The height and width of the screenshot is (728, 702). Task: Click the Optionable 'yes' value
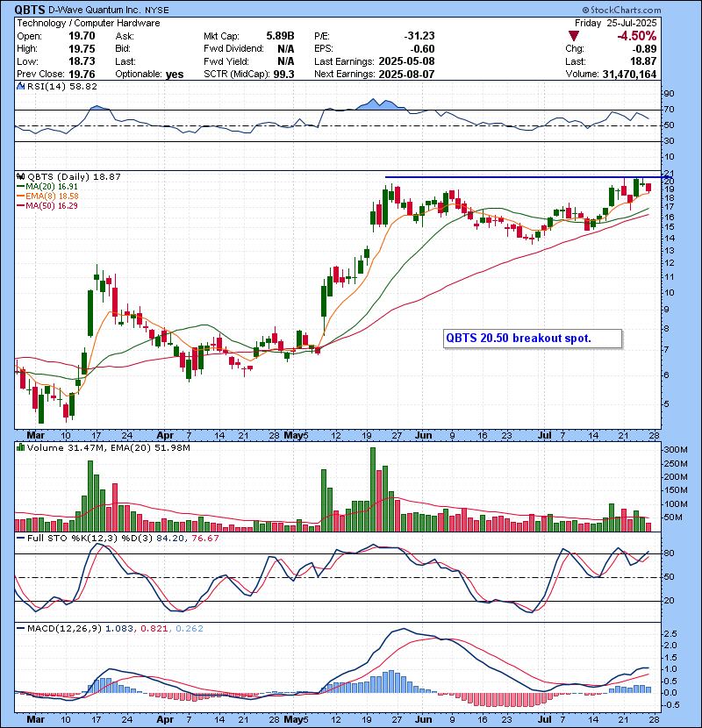coord(175,75)
